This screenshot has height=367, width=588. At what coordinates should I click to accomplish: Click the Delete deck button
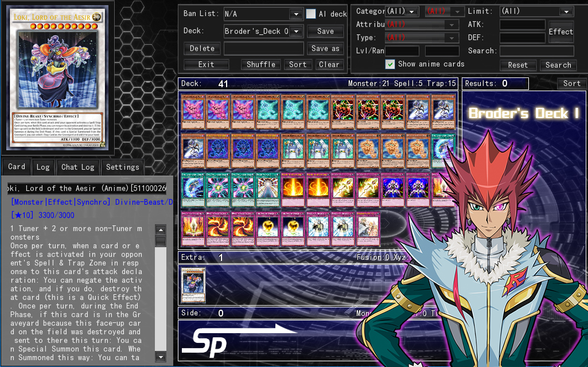pos(202,48)
